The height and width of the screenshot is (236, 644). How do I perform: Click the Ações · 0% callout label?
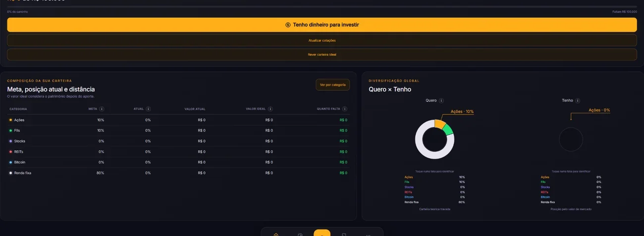tap(599, 110)
